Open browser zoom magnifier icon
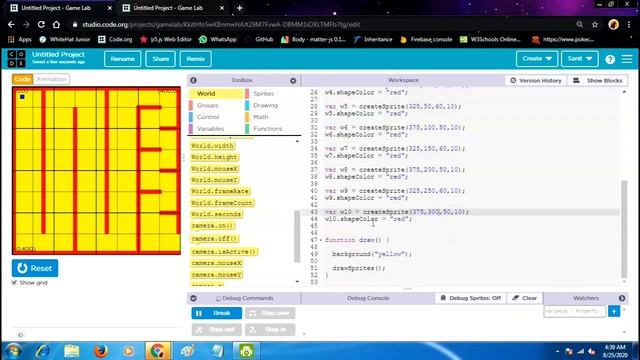Image resolution: width=640 pixels, height=360 pixels. (580, 24)
